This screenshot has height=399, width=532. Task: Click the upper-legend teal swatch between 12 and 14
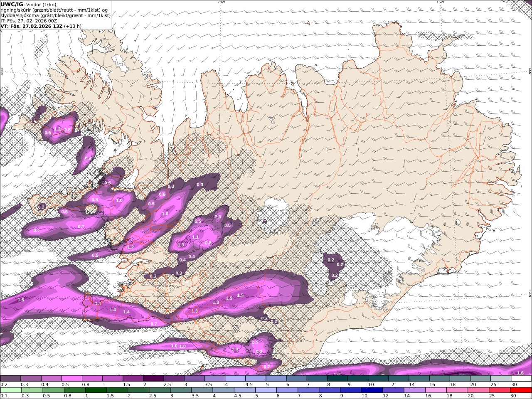coord(399,379)
